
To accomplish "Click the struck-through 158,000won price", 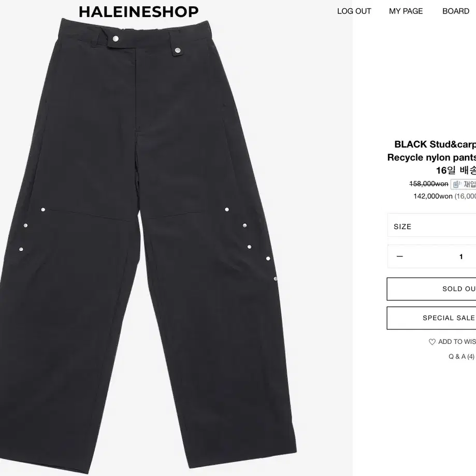I will click(429, 184).
